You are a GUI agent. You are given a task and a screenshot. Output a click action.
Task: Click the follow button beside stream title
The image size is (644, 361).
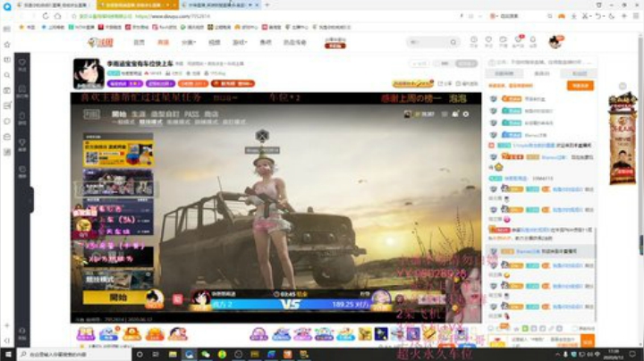pyautogui.click(x=466, y=63)
